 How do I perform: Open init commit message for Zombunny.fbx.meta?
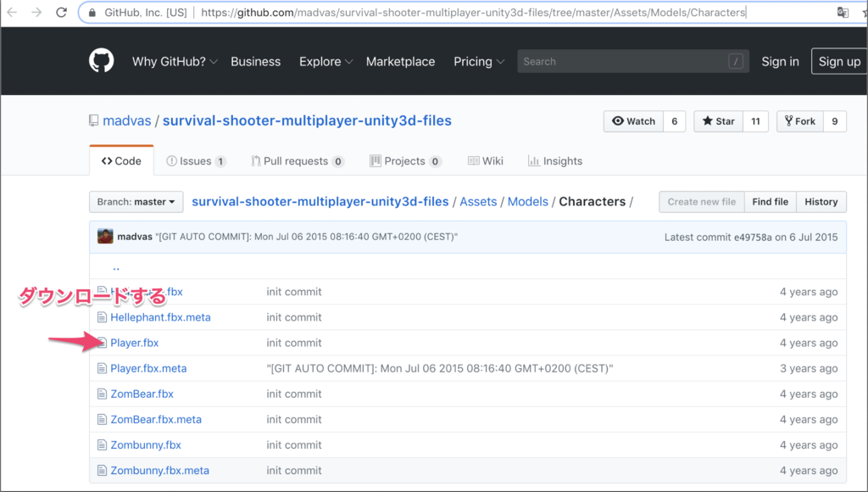[x=294, y=471]
